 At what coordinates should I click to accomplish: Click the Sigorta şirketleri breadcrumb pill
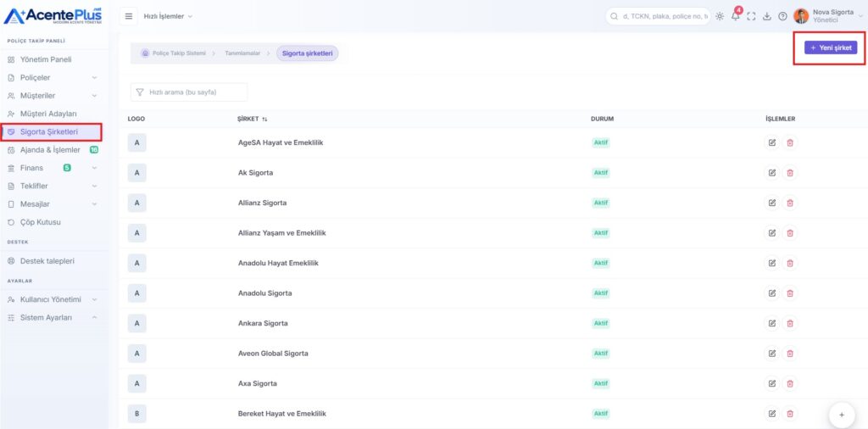pyautogui.click(x=307, y=53)
